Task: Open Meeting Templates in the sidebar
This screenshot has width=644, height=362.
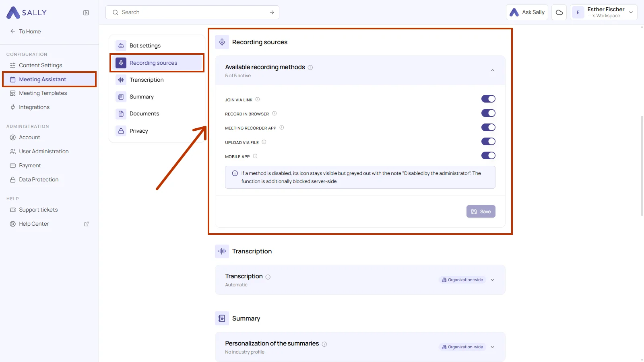Action: coord(43,93)
